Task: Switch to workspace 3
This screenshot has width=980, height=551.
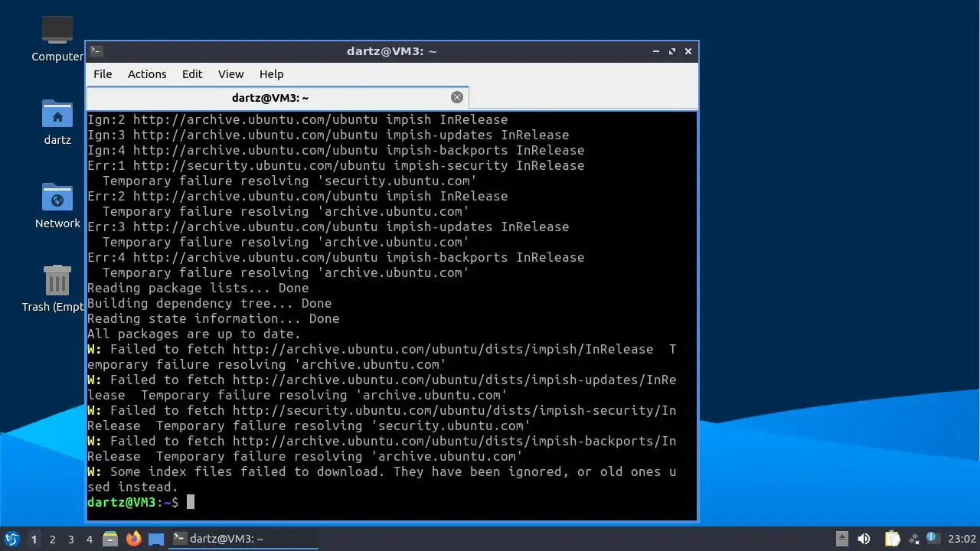Action: click(x=71, y=540)
